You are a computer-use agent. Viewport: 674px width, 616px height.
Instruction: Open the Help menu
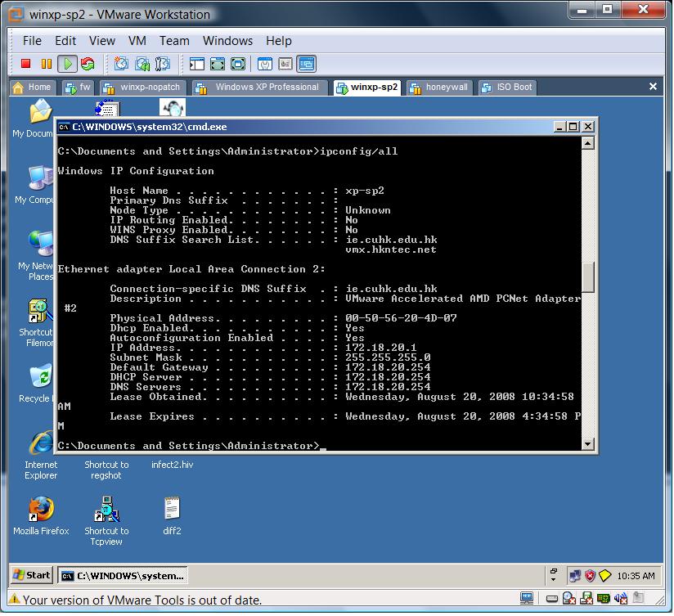pos(279,41)
